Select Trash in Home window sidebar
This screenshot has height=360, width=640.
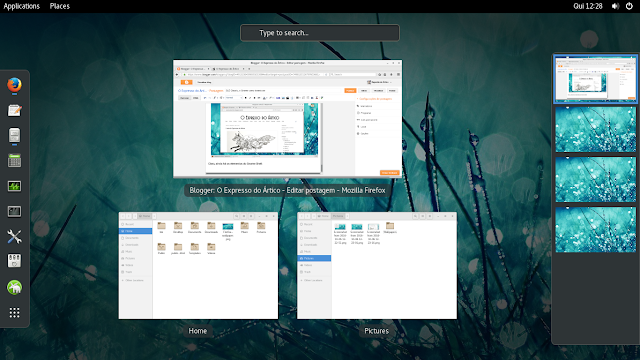click(129, 272)
